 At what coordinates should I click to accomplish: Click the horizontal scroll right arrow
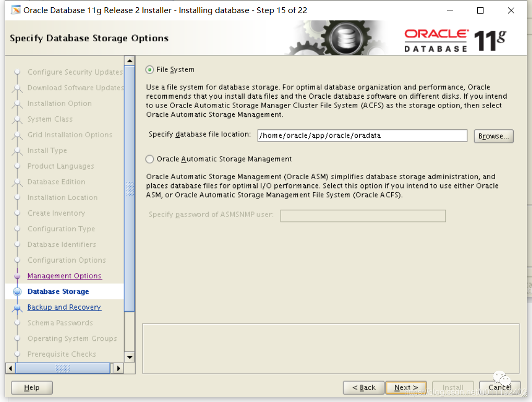[118, 368]
